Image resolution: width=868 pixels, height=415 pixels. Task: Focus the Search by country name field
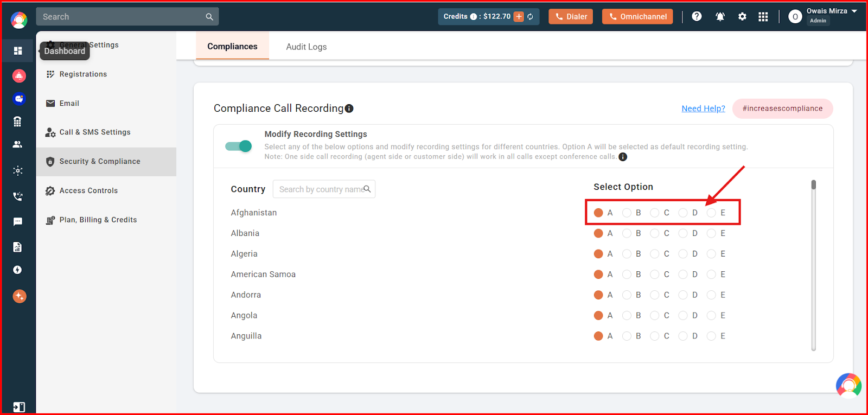[324, 189]
